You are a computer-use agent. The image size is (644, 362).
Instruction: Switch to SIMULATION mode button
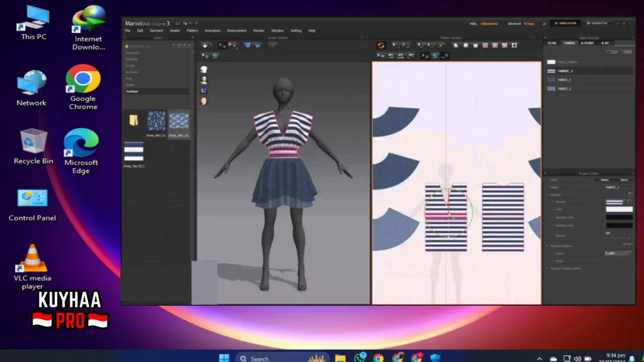(566, 23)
